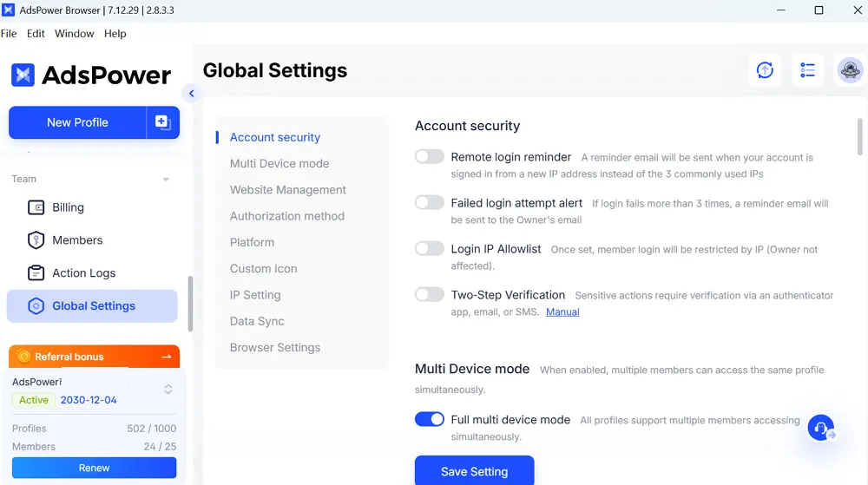Open Action Logs in the sidebar

[92, 272]
